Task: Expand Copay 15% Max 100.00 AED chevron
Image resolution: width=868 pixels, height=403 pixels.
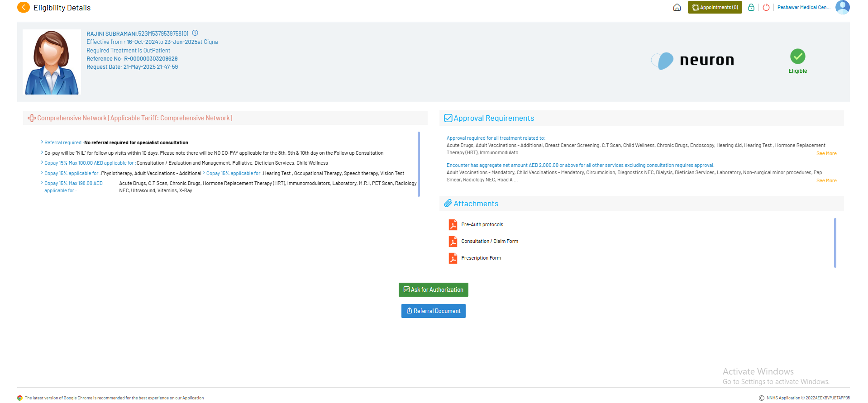Action: [x=42, y=162]
